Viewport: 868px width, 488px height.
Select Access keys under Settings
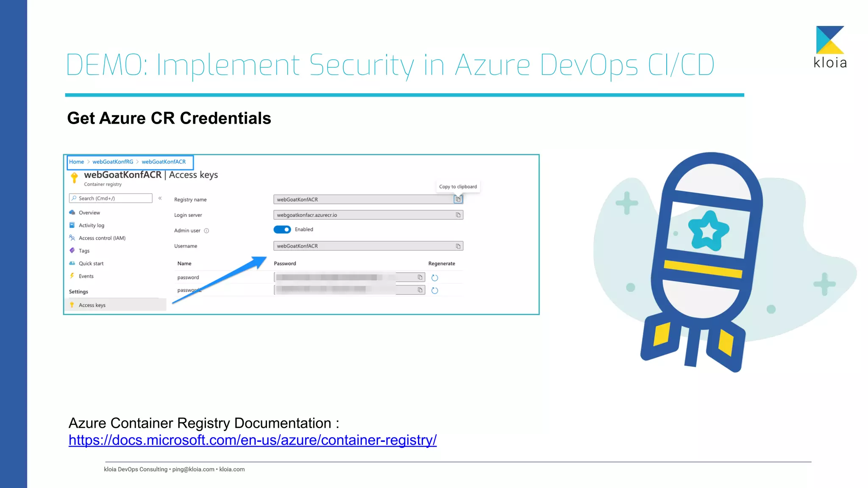116,305
